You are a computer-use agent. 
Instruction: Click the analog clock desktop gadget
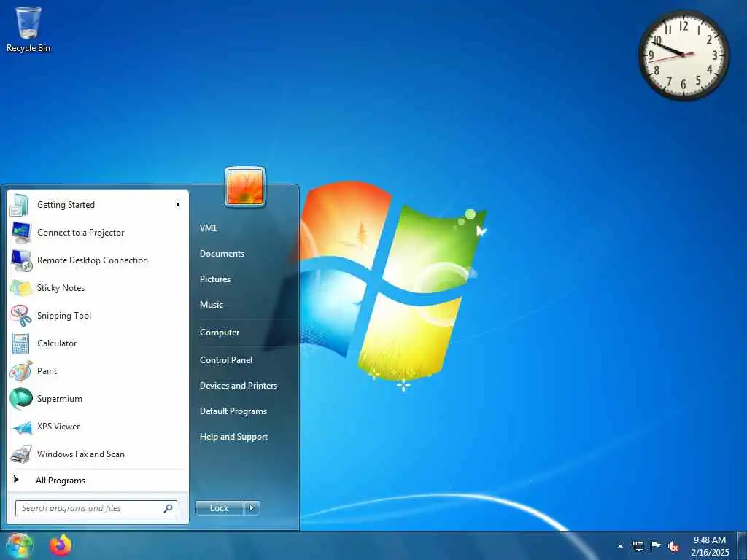[684, 55]
